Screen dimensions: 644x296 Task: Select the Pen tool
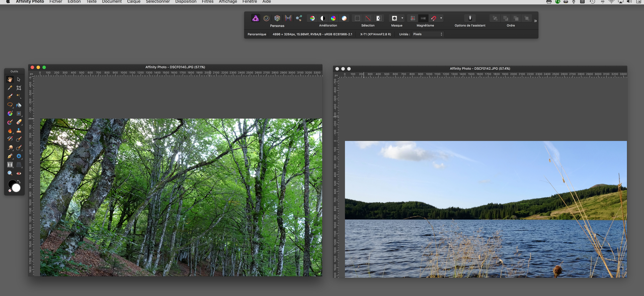pos(10,156)
